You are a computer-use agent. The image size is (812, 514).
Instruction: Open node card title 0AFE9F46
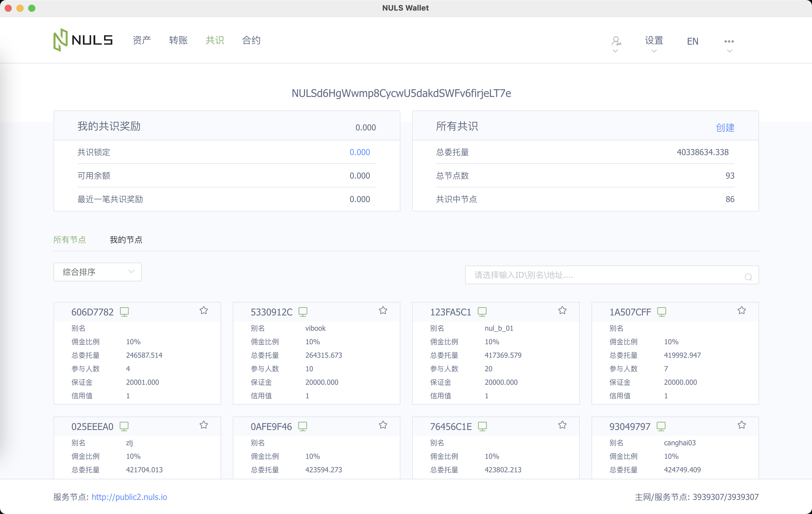click(271, 426)
